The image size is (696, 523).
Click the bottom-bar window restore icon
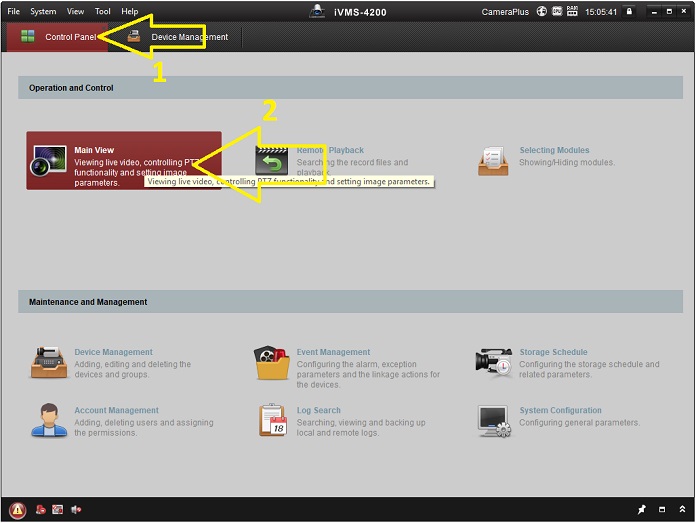coord(662,509)
